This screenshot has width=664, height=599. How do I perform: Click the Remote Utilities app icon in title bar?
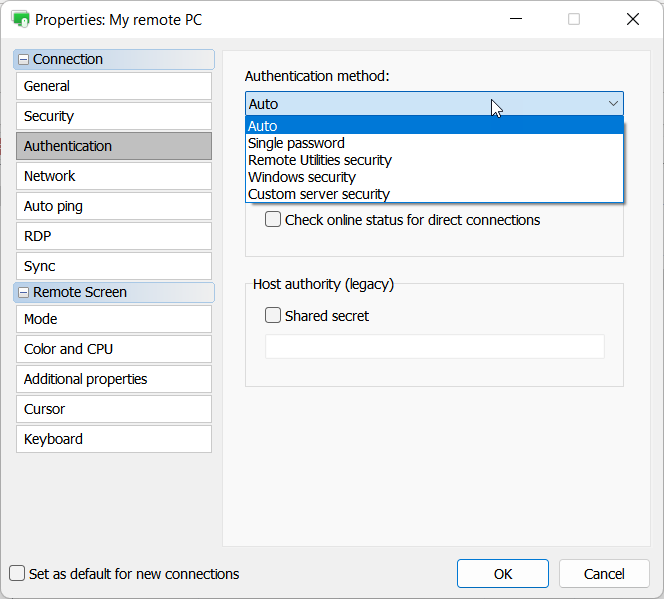20,19
